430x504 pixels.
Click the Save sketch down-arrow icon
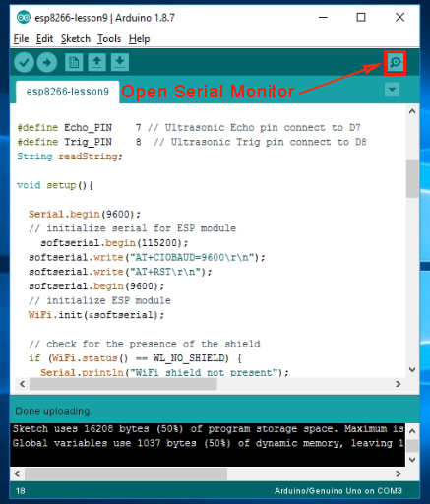120,62
